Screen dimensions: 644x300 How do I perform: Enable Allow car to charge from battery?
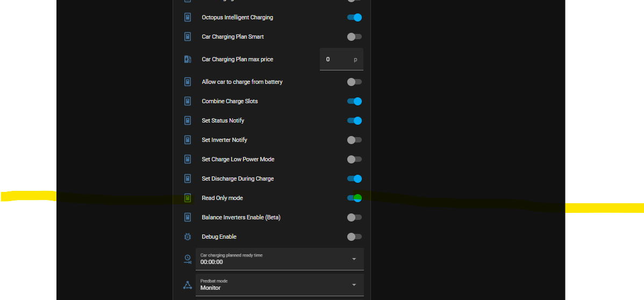pos(354,82)
